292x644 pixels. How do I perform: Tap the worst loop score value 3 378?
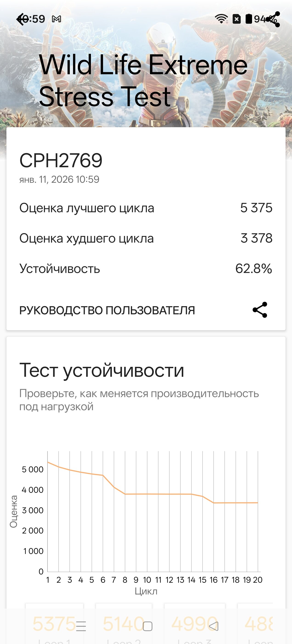256,238
